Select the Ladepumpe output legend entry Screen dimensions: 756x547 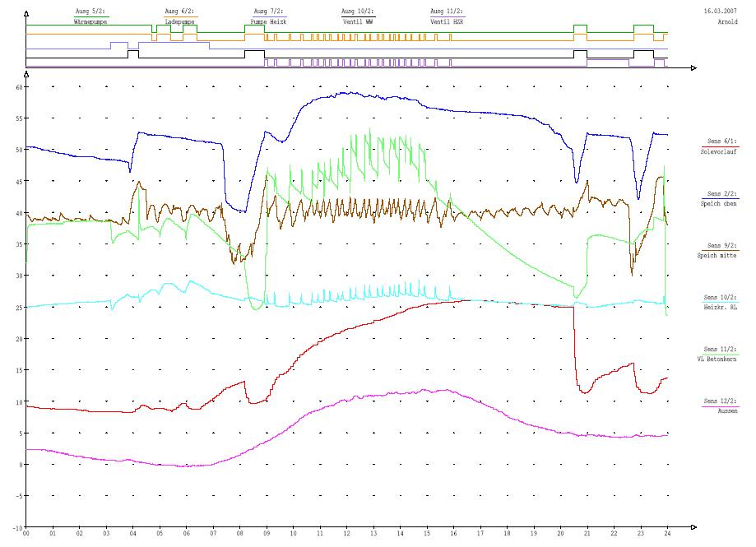[x=181, y=21]
